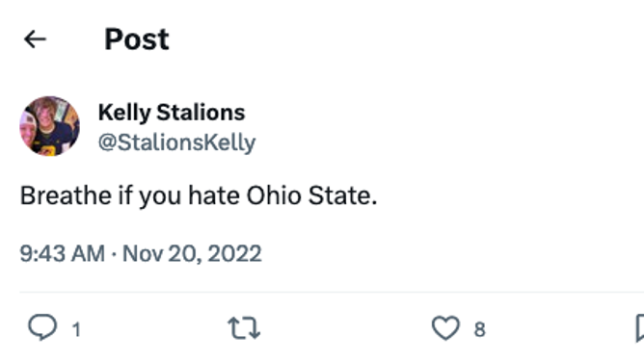The height and width of the screenshot is (362, 644).
Task: Repost using the retweet arrows icon
Action: coord(244,328)
